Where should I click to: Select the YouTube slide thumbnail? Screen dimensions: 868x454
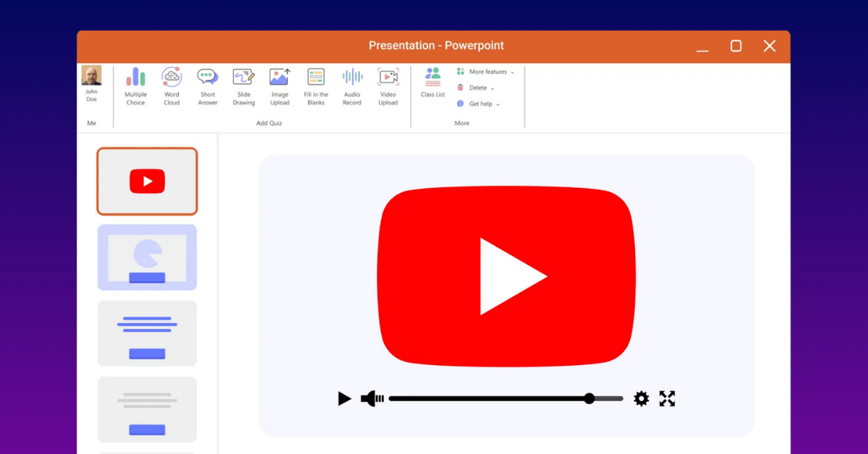pyautogui.click(x=147, y=181)
